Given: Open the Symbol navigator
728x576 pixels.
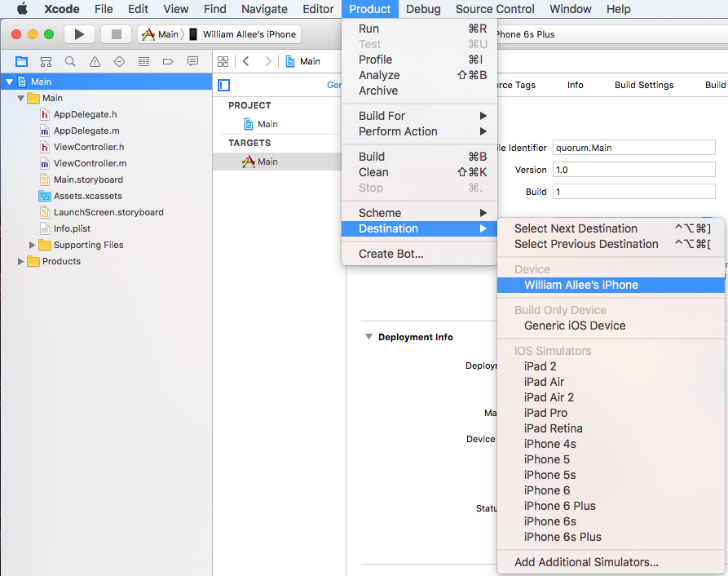Looking at the screenshot, I should (46, 61).
